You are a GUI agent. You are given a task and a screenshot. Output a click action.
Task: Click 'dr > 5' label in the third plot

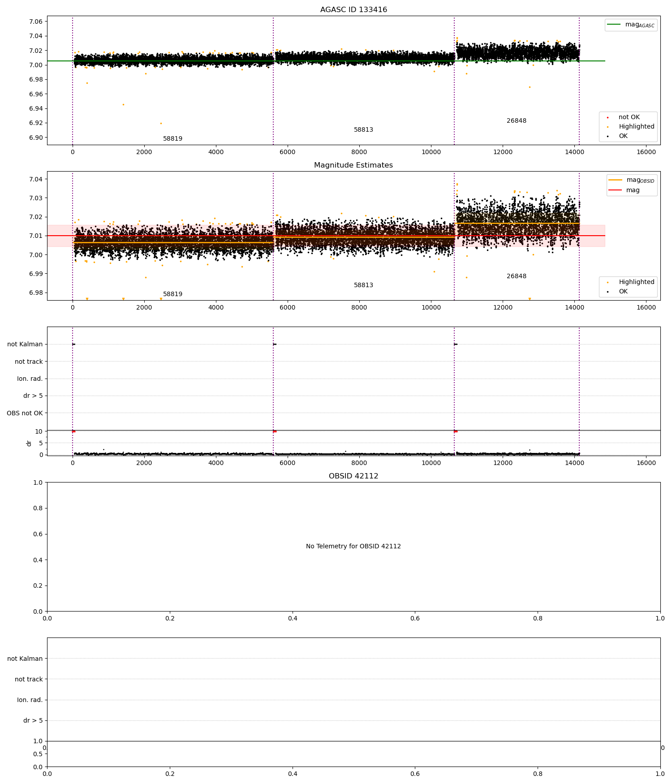pyautogui.click(x=33, y=396)
